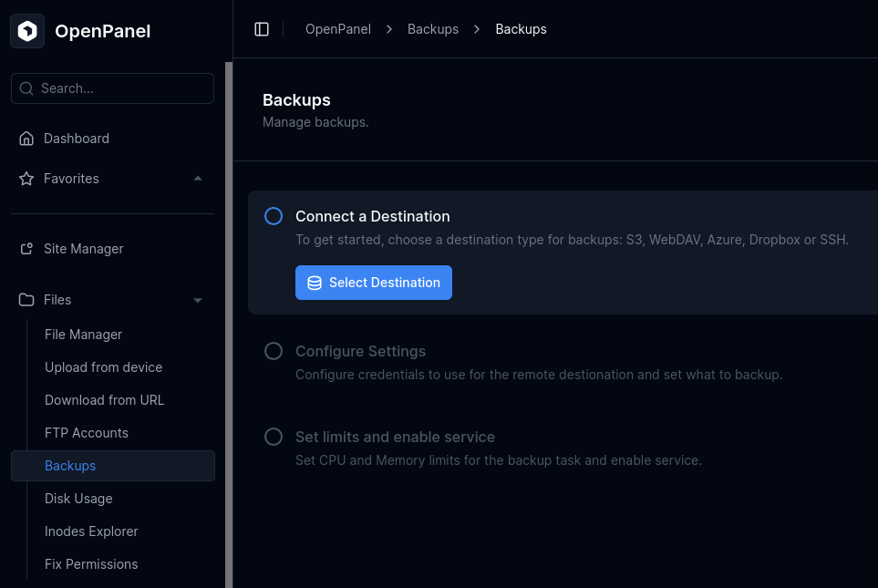Collapse the Favorites section arrow
Image resolution: width=878 pixels, height=588 pixels.
coord(198,179)
